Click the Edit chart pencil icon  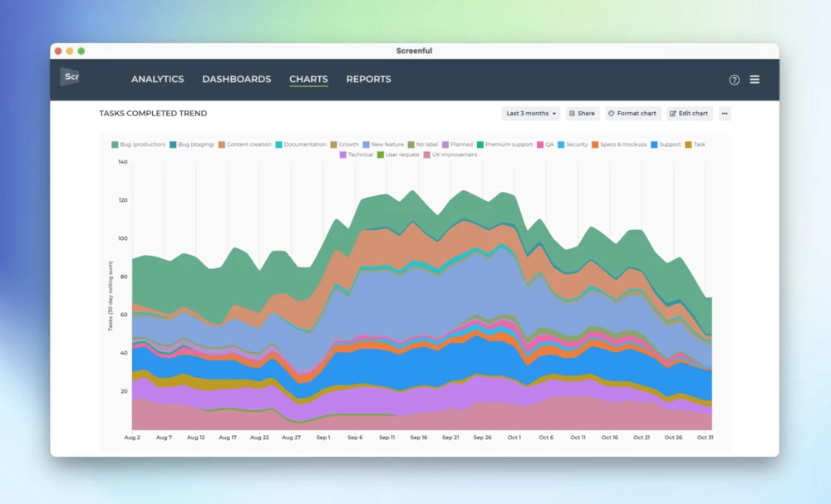(x=673, y=113)
